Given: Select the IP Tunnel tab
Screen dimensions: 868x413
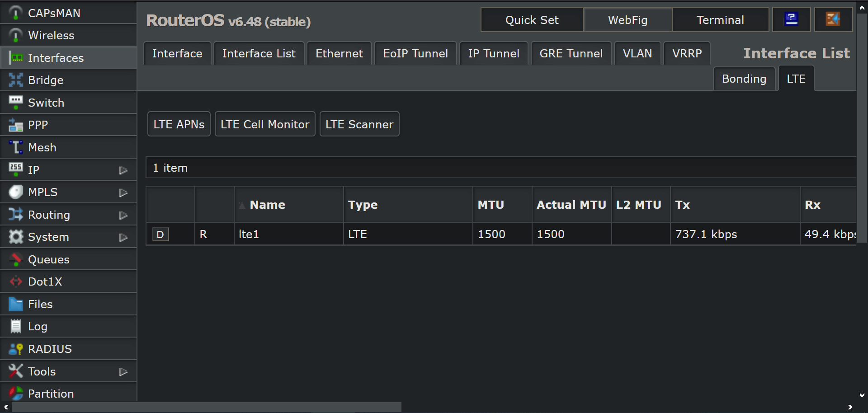Looking at the screenshot, I should (494, 53).
